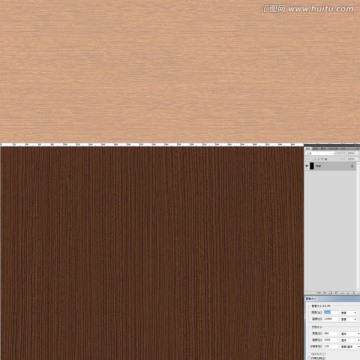
Task: Toggle visibility eye of the background layer
Action: point(307,166)
